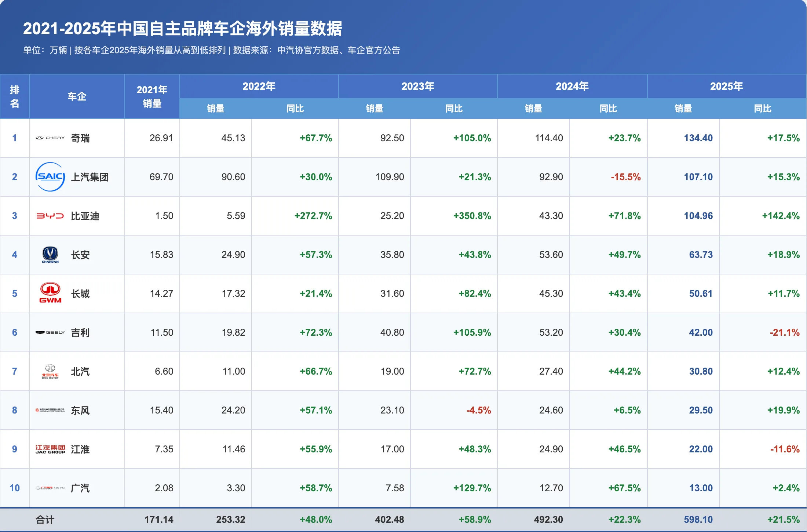Select the 2022年 group header
This screenshot has height=532, width=807.
click(x=259, y=86)
